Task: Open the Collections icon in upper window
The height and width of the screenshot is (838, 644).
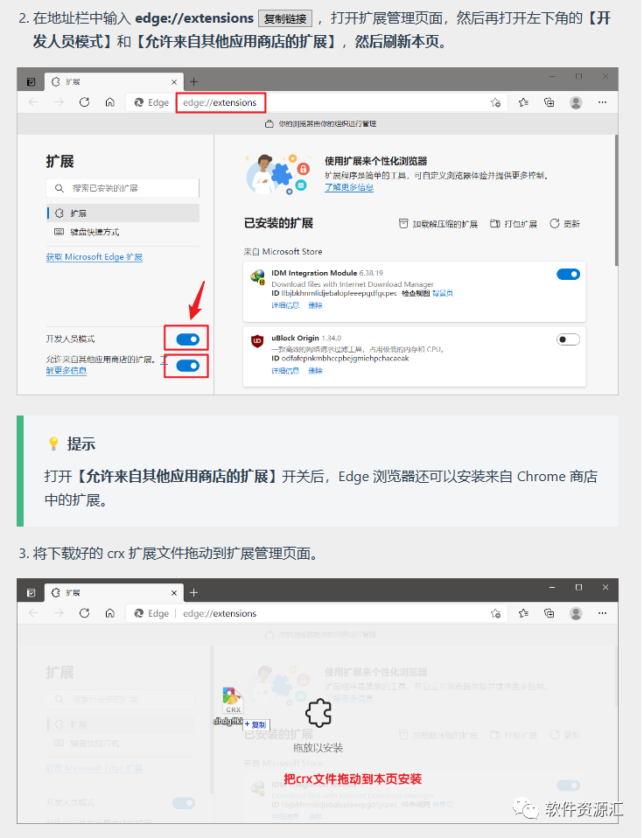Action: click(549, 102)
